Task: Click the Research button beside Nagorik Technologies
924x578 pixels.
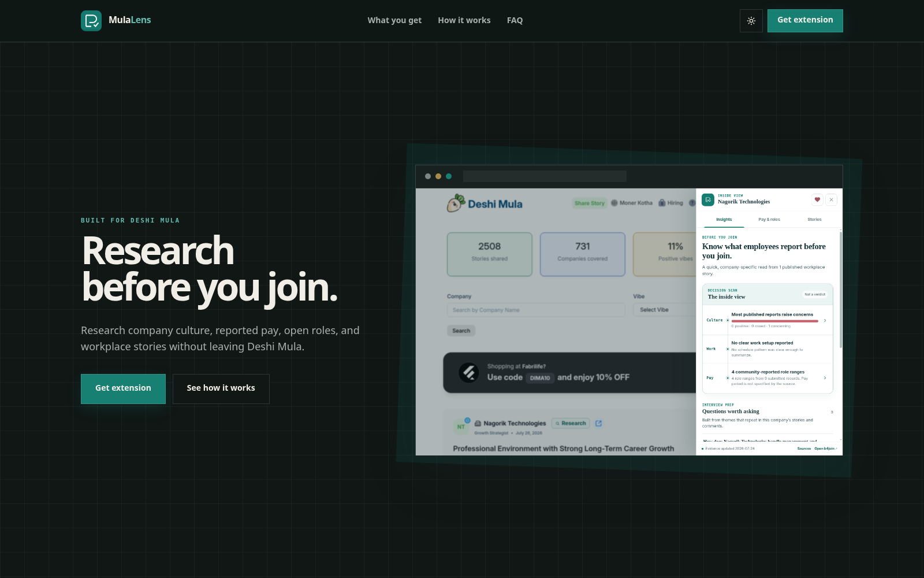Action: tap(571, 424)
